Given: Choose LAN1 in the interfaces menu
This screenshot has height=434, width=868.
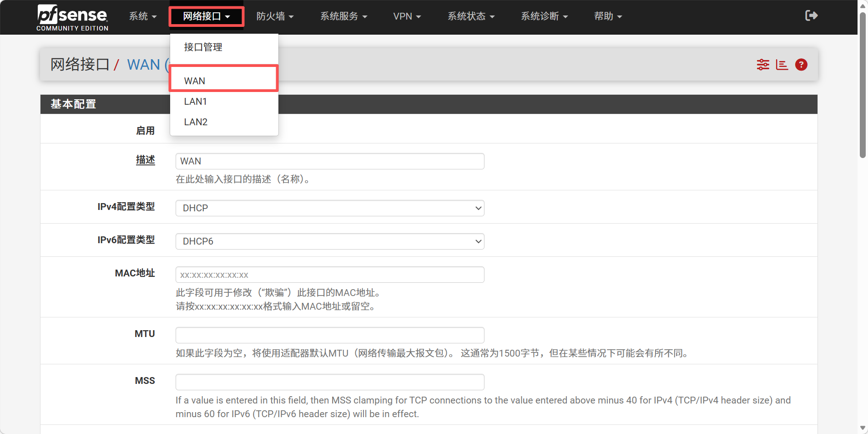Looking at the screenshot, I should tap(195, 102).
